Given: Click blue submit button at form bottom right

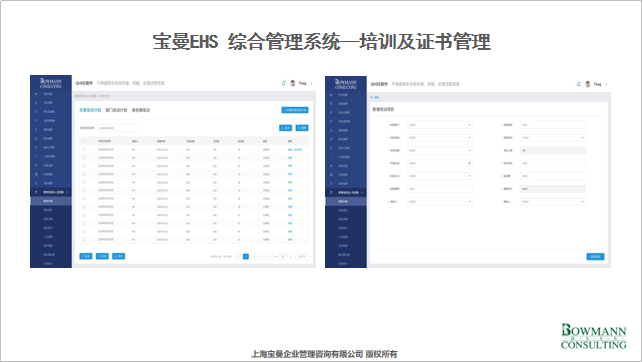Looking at the screenshot, I should tap(595, 257).
